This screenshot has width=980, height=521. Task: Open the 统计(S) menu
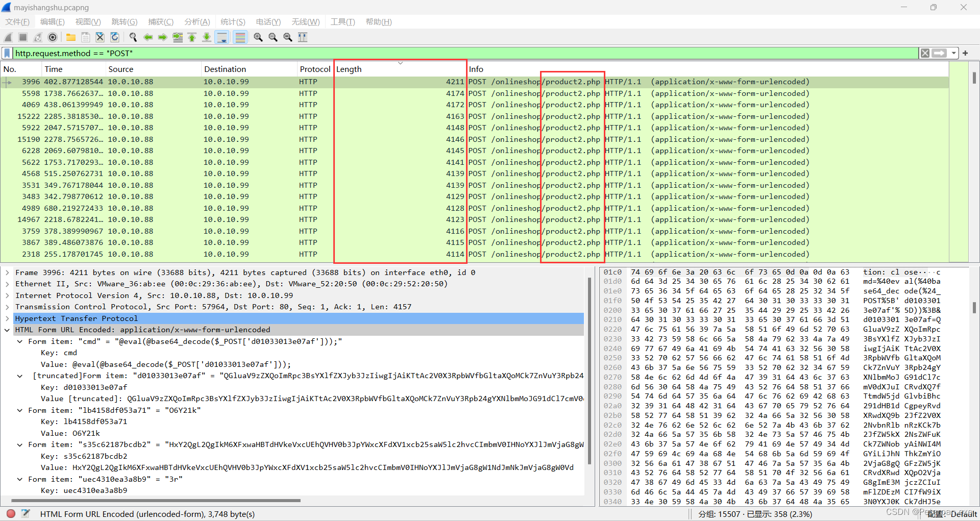233,22
